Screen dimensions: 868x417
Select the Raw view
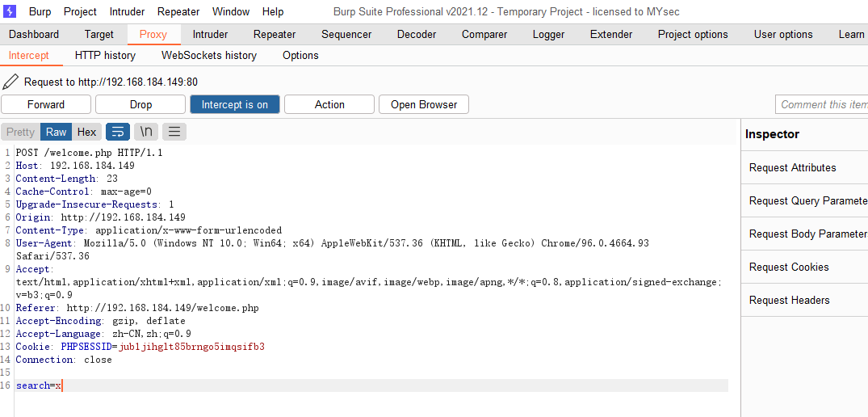click(56, 132)
